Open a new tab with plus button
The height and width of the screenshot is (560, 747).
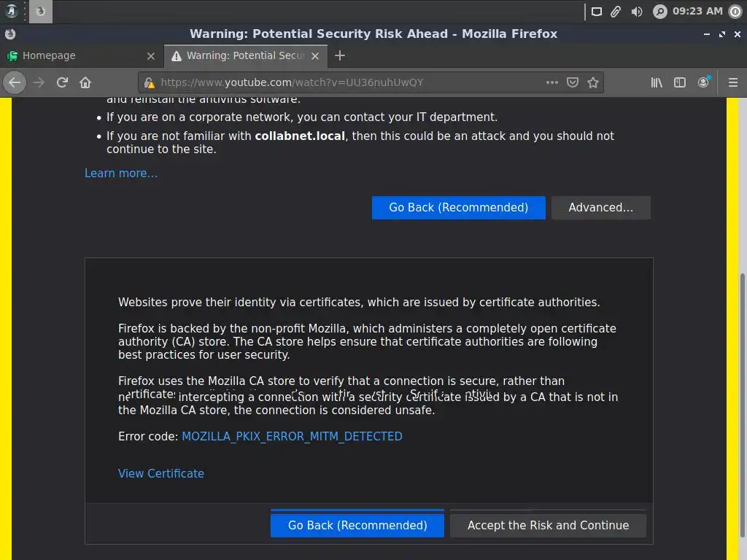pos(340,55)
